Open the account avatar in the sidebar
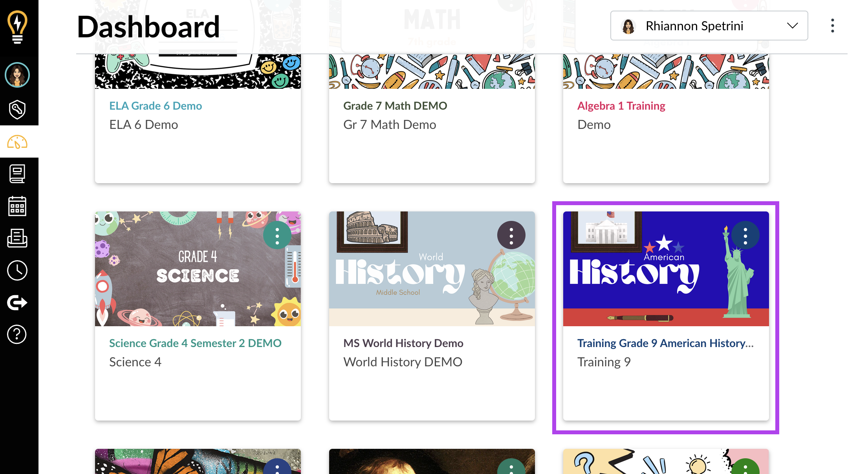The width and height of the screenshot is (868, 474). pyautogui.click(x=17, y=75)
